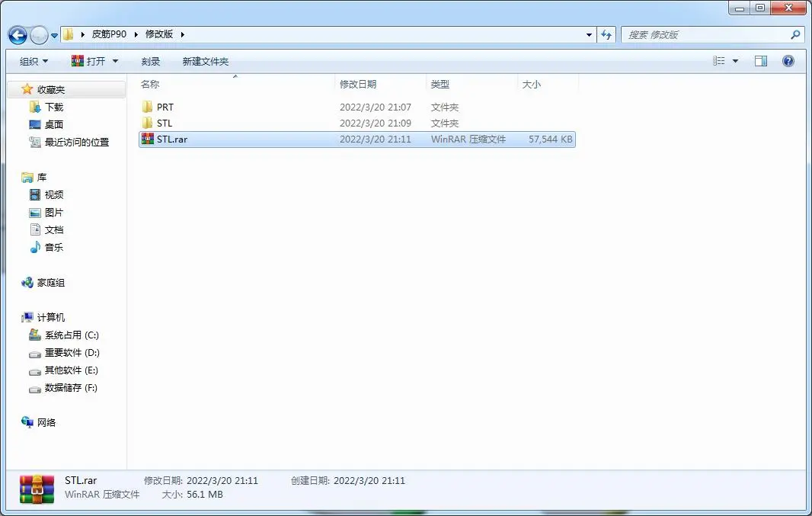
Task: Open 数据储存 (F:) drive in sidebar
Action: [x=63, y=388]
